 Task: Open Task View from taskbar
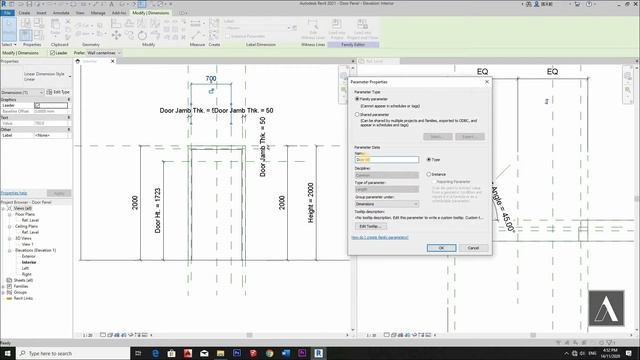click(138, 353)
